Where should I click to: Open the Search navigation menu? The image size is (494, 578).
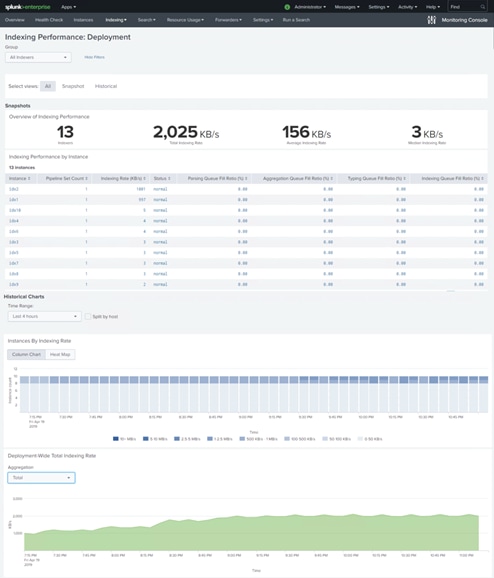146,20
